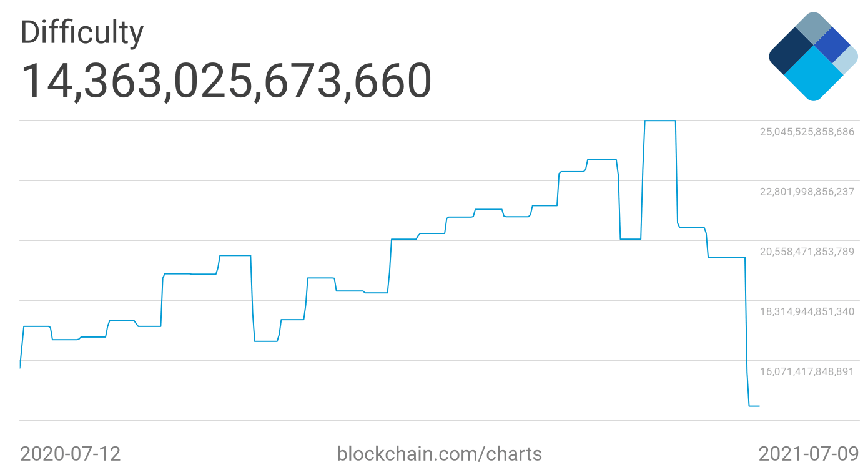The width and height of the screenshot is (868, 475).
Task: Click the royal blue square of the logo
Action: (832, 45)
